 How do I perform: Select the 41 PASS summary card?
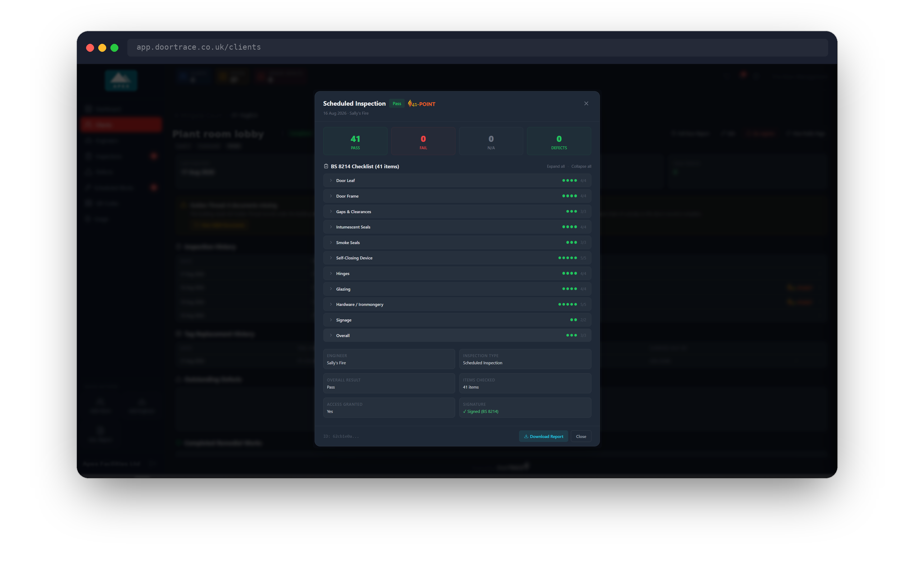[355, 141]
